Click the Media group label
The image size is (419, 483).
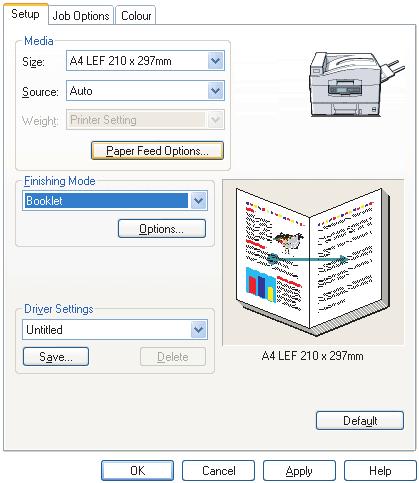tap(39, 41)
